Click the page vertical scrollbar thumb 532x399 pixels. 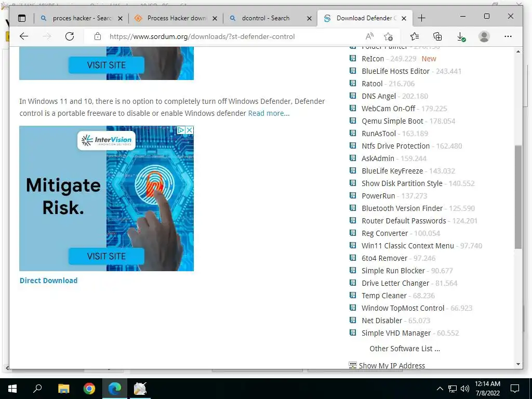518,197
